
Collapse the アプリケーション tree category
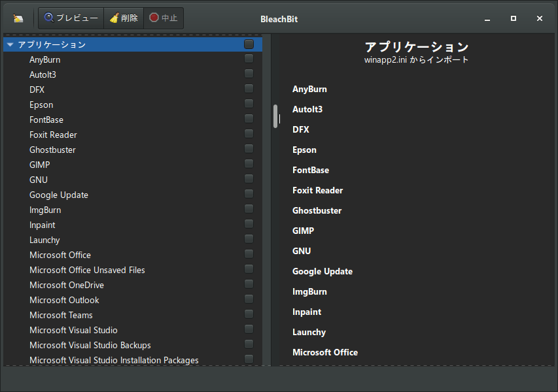(x=10, y=44)
